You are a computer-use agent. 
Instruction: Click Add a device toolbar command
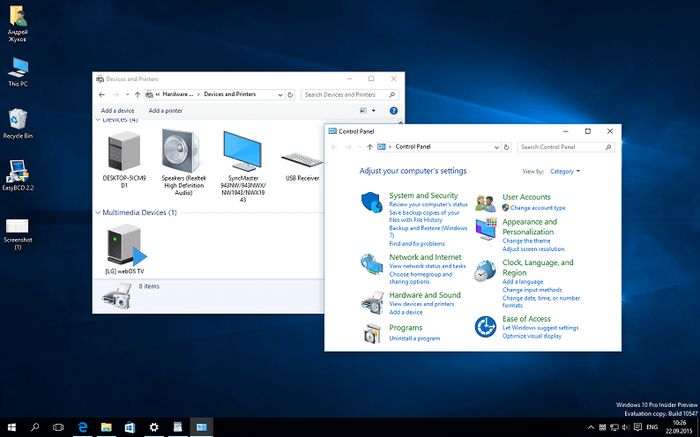(x=117, y=110)
